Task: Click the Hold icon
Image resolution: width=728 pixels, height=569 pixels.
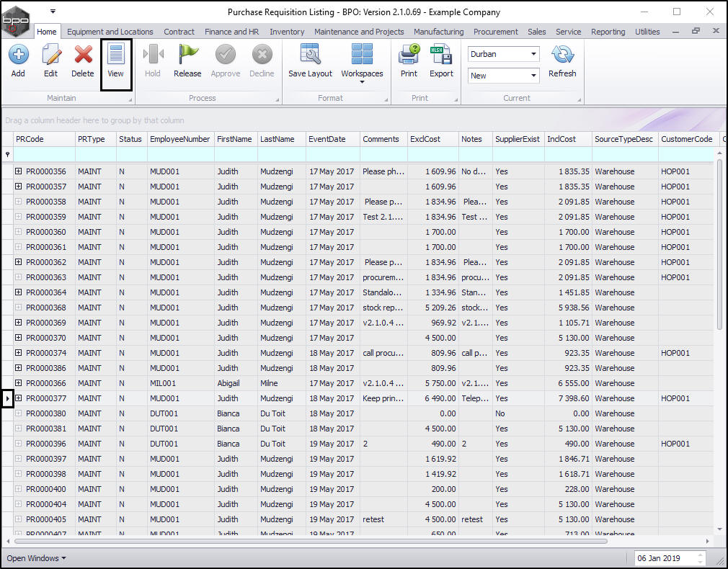Action: pyautogui.click(x=153, y=55)
